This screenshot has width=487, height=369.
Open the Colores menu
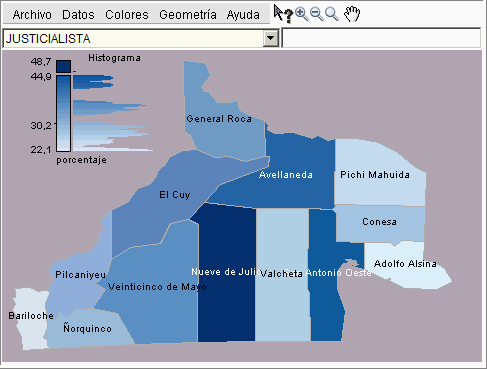pyautogui.click(x=127, y=15)
